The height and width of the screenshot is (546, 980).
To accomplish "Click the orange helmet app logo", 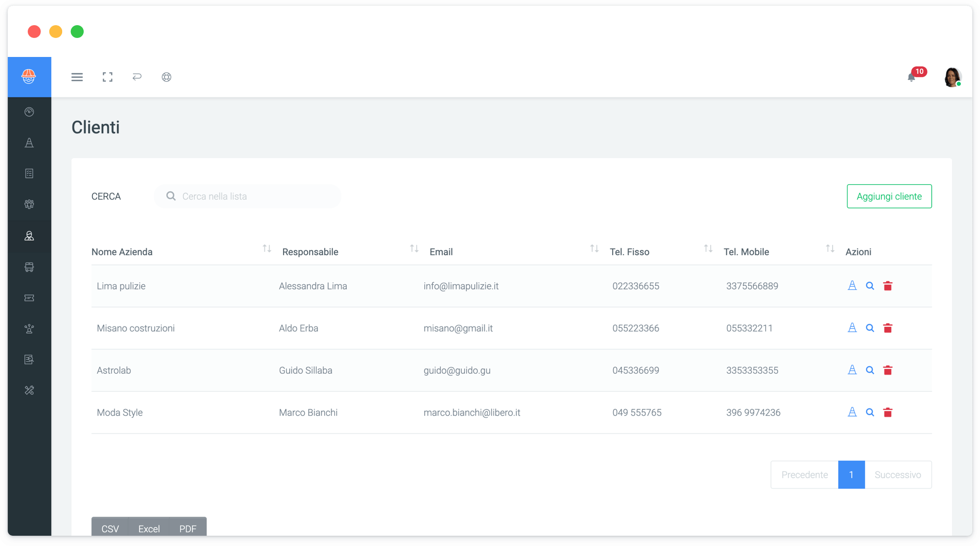I will click(29, 77).
